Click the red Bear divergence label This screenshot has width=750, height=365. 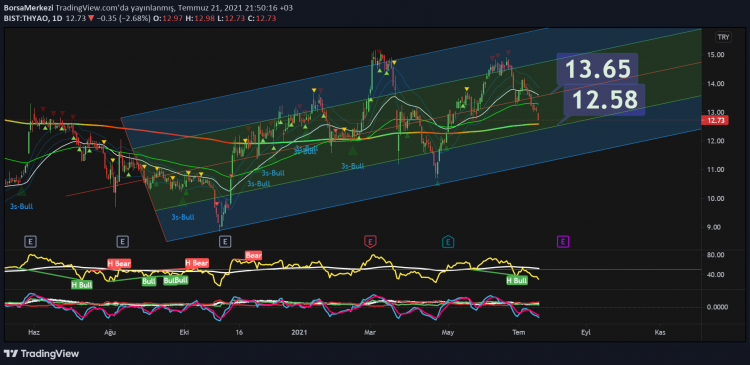coord(254,255)
